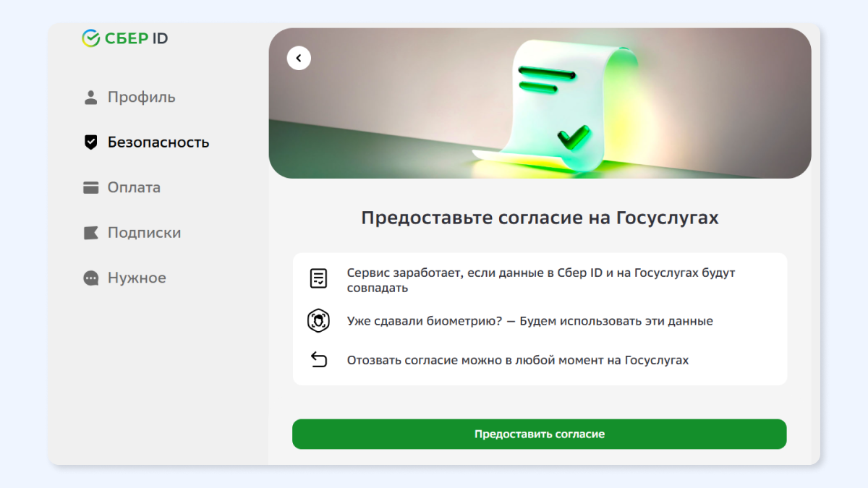Click the Нужное chat bubble icon
Viewport: 868px width, 488px height.
tap(90, 278)
